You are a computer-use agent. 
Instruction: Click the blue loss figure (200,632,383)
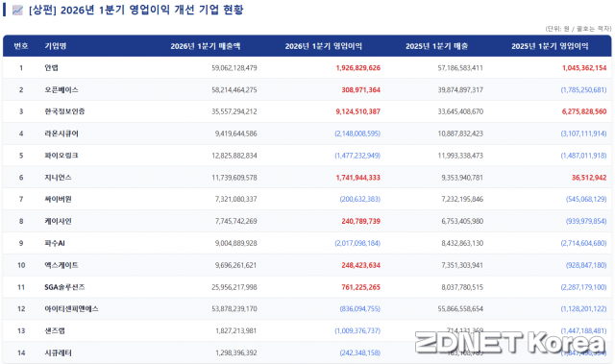click(x=360, y=199)
